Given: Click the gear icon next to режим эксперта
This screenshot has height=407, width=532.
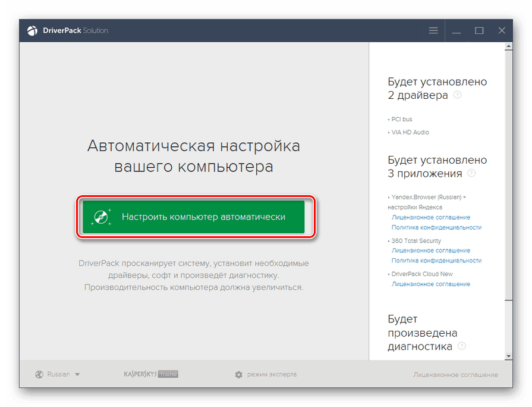Looking at the screenshot, I should (238, 374).
